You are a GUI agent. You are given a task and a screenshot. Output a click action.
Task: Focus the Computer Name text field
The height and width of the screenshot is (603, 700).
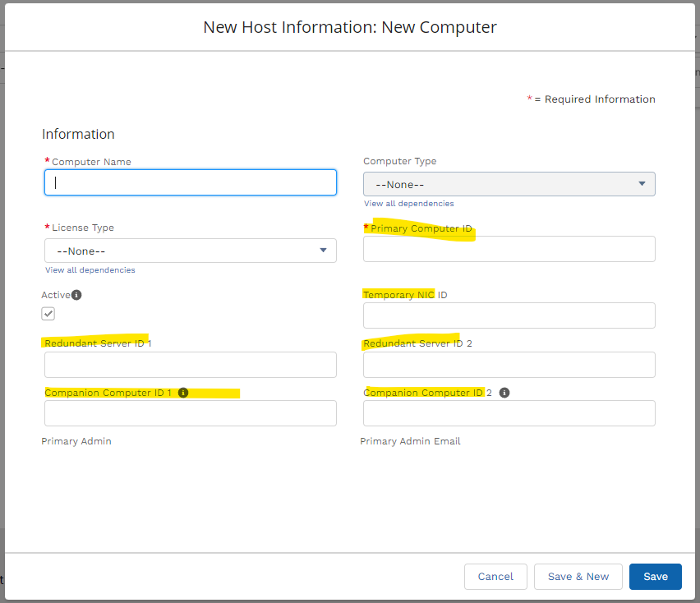(190, 182)
